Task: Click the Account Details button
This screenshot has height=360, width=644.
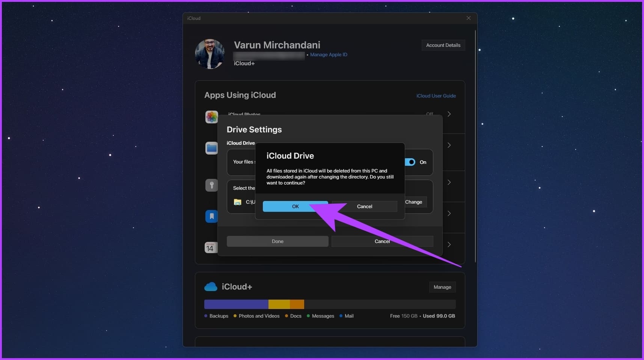Action: tap(443, 45)
